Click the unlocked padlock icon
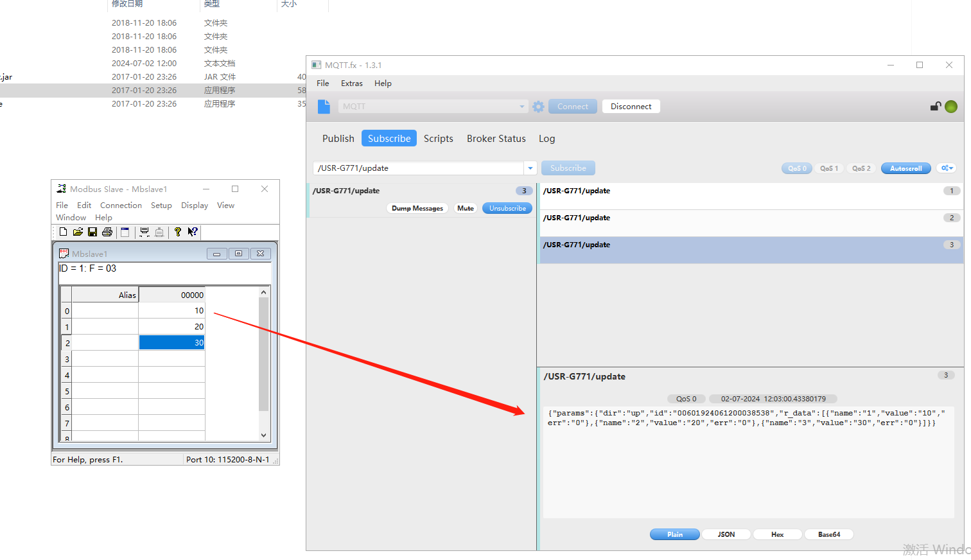Viewport: 971px width, 560px height. [x=936, y=107]
